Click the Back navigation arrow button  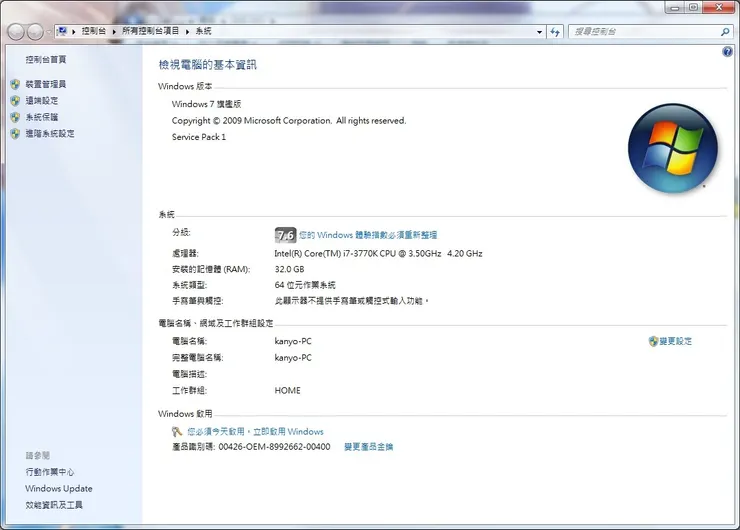[16, 32]
